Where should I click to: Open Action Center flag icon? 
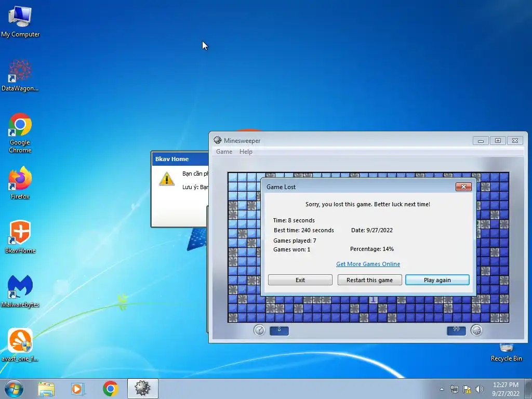coord(467,389)
